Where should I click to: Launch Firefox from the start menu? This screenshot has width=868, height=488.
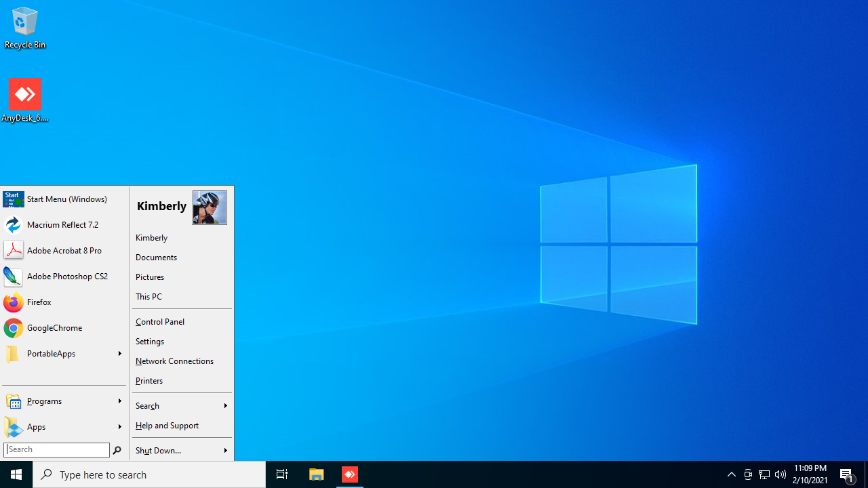pyautogui.click(x=39, y=302)
